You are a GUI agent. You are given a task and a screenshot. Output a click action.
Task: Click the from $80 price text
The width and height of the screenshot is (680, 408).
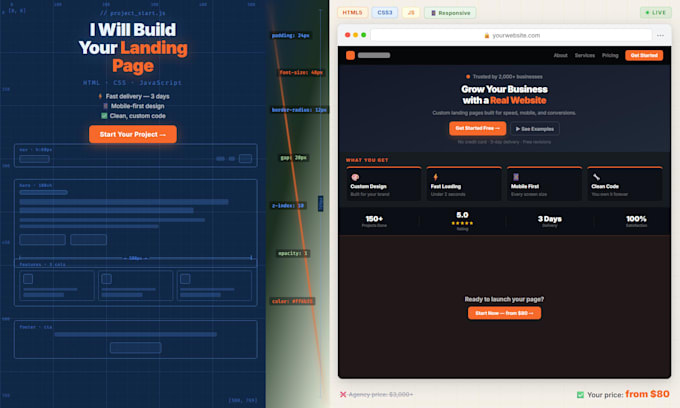click(x=647, y=394)
